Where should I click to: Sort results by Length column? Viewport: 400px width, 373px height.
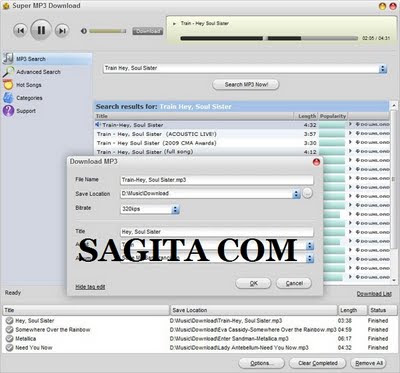pos(306,116)
